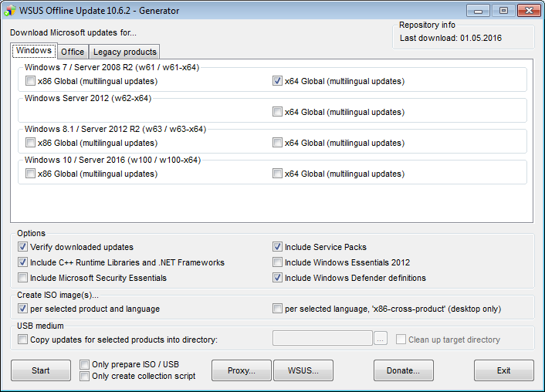545x392 pixels.
Task: Click the Windows 8.1 / Server 2012 R2 group label
Action: pyautogui.click(x=115, y=129)
